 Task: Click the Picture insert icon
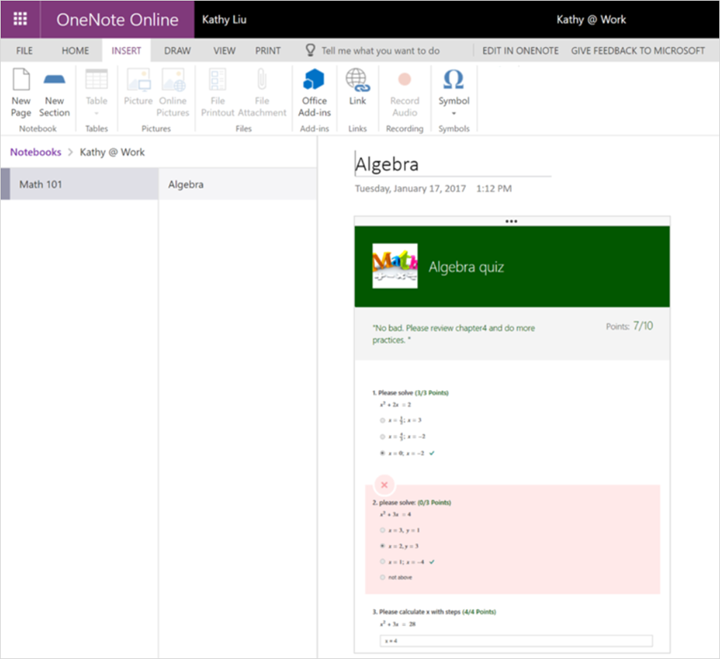coord(138,80)
